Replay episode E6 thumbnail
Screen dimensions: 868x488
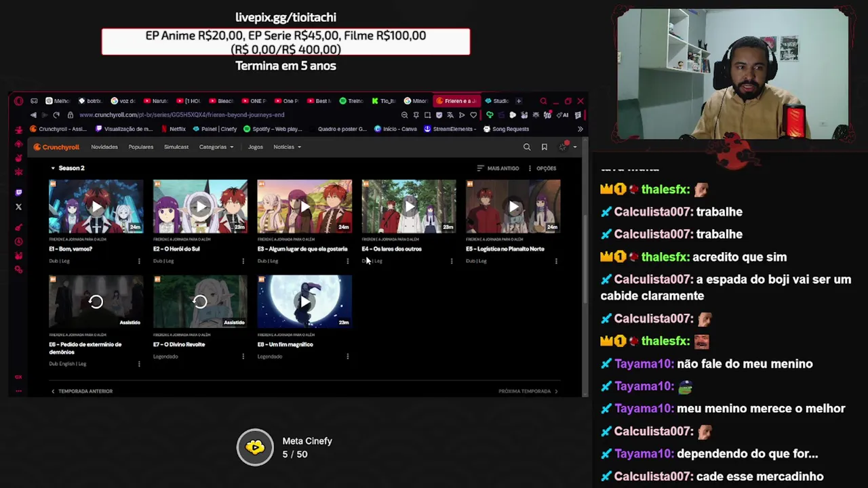96,302
